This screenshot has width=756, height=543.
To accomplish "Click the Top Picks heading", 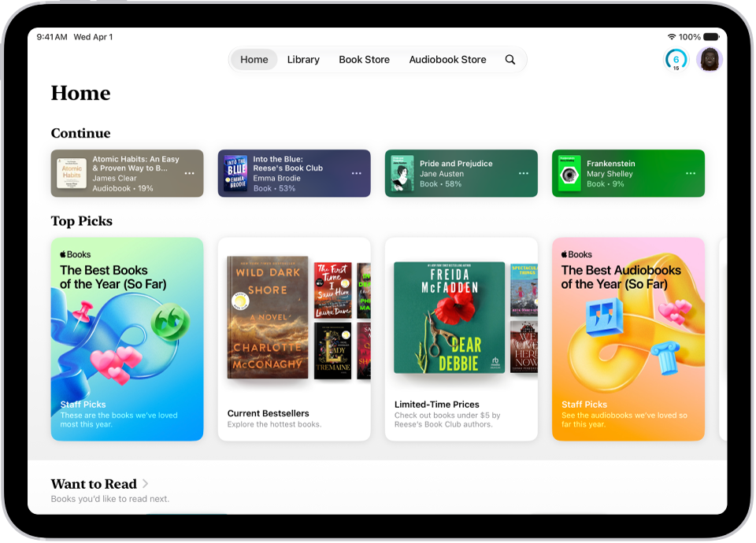I will tap(81, 221).
